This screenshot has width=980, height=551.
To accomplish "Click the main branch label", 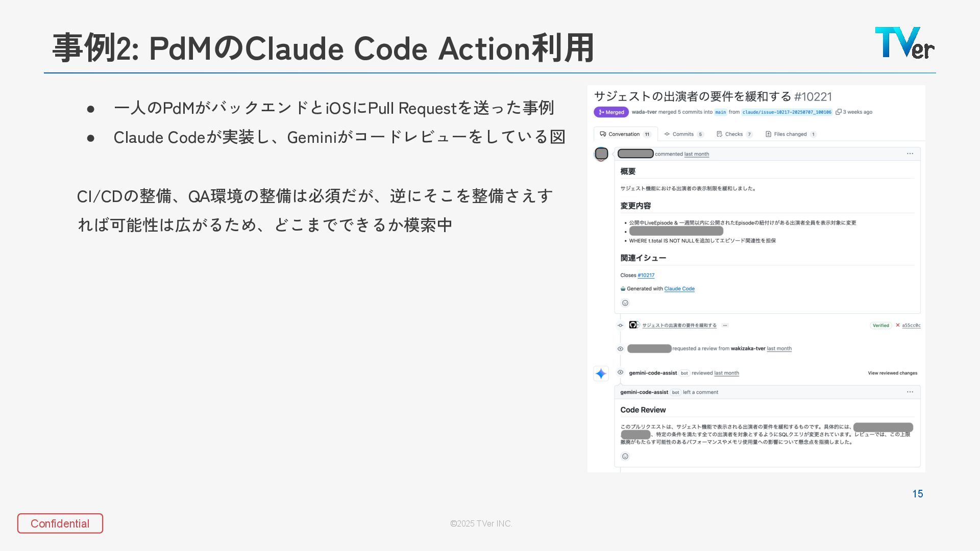I will click(720, 112).
